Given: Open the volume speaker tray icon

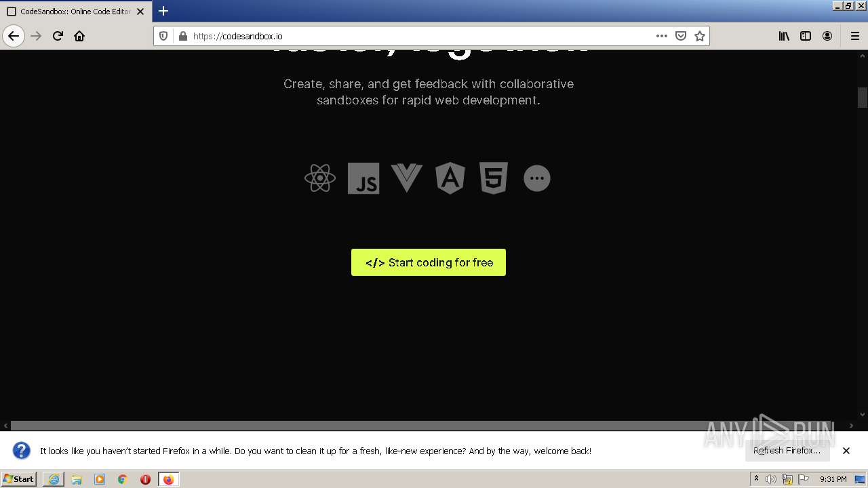Looking at the screenshot, I should pyautogui.click(x=771, y=479).
